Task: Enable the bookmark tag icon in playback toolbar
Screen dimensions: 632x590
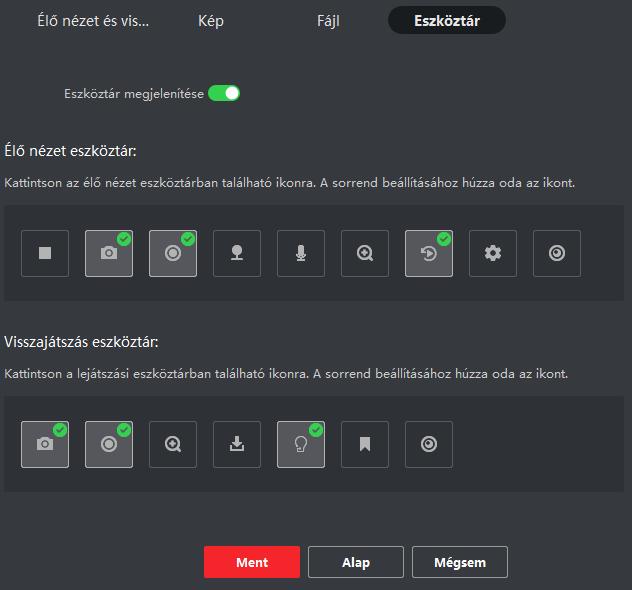Action: tap(365, 445)
